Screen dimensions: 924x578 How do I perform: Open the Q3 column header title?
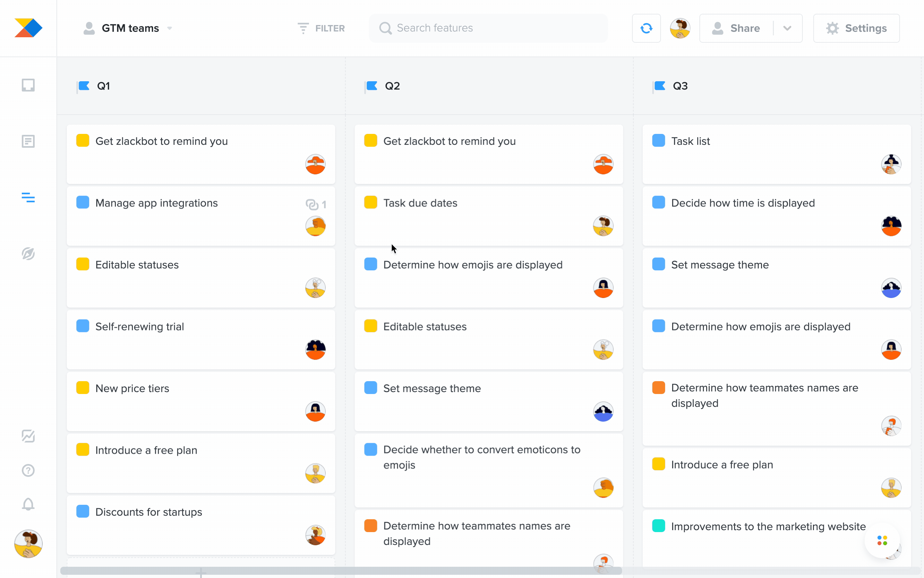pyautogui.click(x=680, y=86)
